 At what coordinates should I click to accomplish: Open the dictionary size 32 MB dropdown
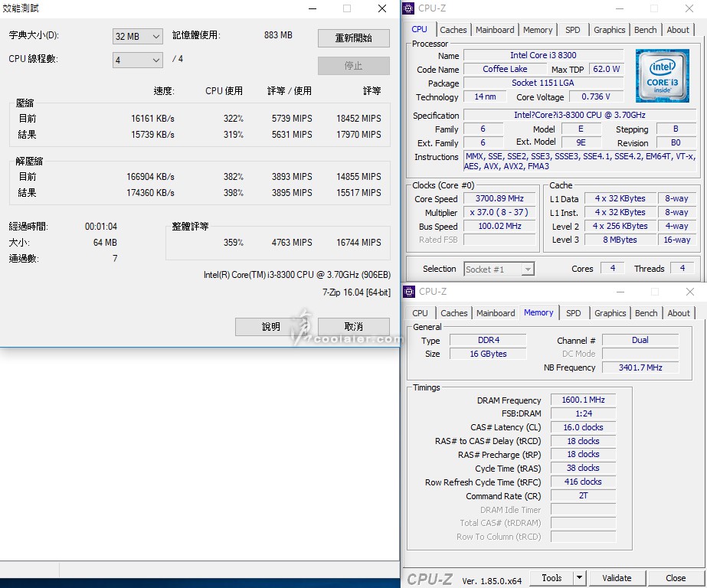tap(138, 37)
